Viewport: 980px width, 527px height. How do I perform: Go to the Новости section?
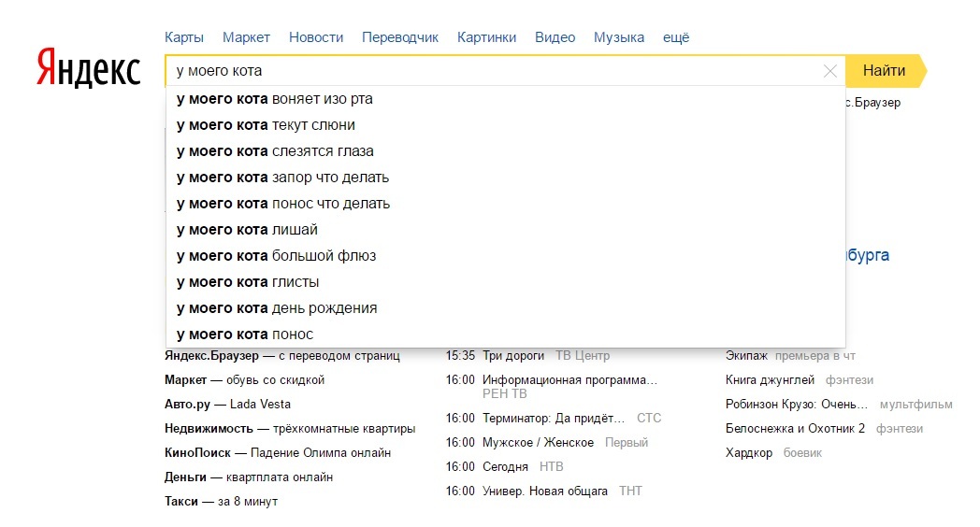point(316,37)
